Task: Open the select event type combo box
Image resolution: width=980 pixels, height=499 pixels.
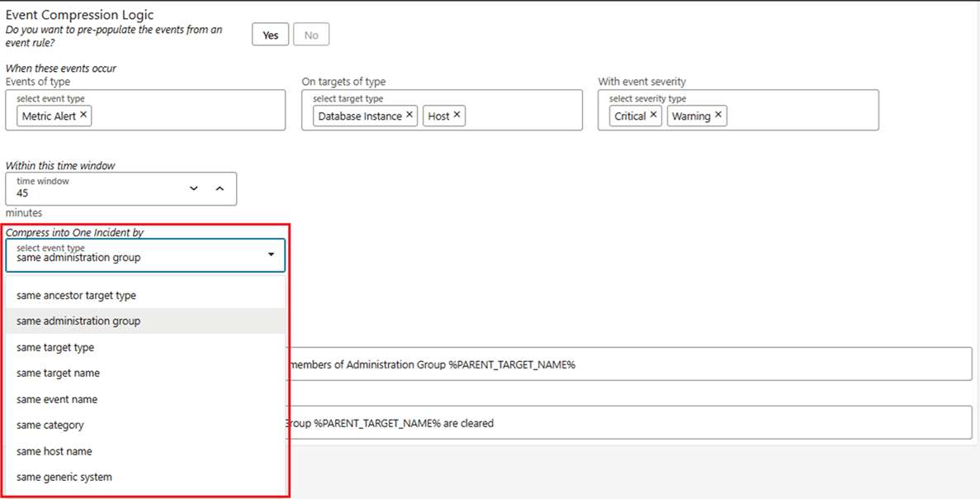Action: tap(132, 255)
